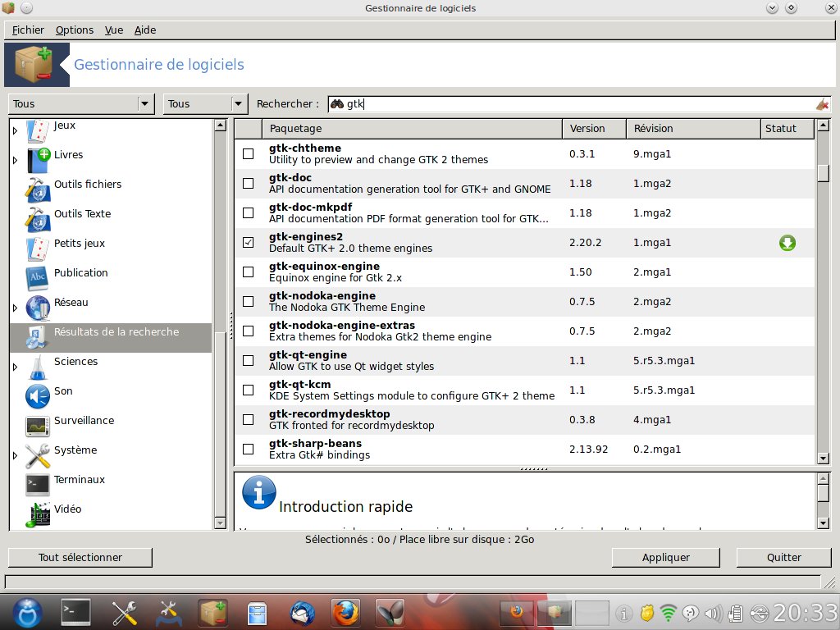Open the Petits jeux category icon

click(38, 249)
